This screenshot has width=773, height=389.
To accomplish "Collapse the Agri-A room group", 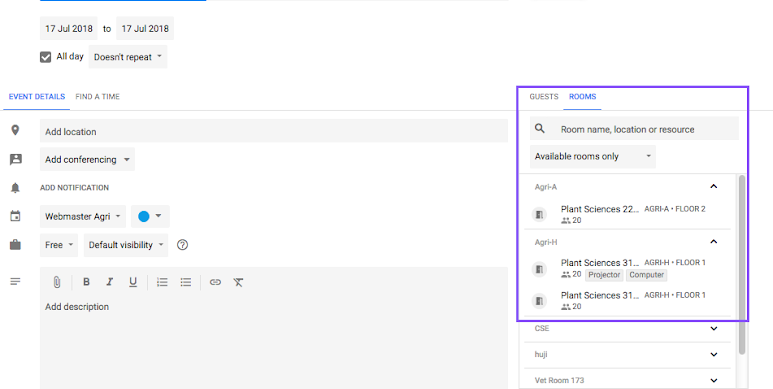I will point(713,186).
